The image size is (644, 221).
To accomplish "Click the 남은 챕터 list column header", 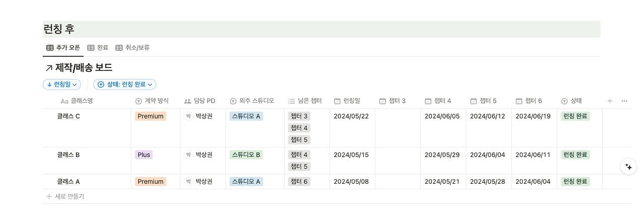I will [305, 101].
